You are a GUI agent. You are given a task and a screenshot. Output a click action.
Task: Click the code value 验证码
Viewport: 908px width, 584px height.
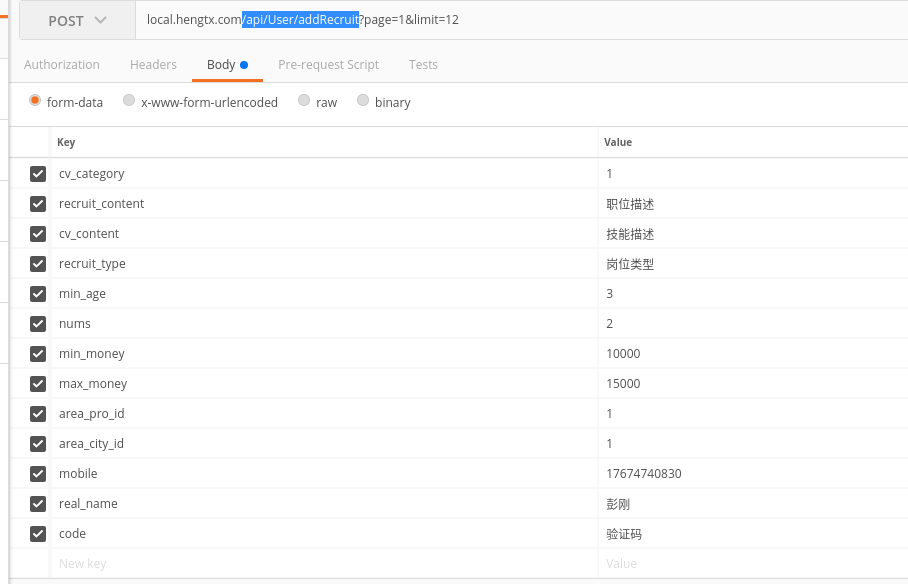tap(624, 534)
